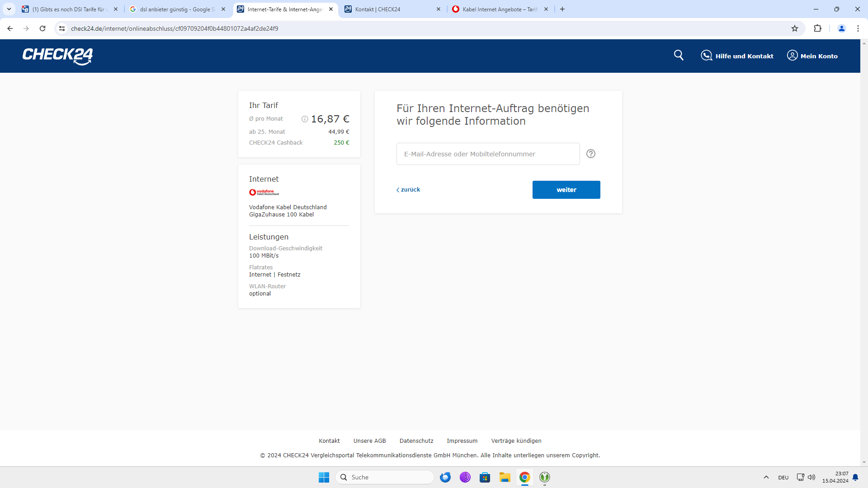The image size is (868, 488).
Task: Show hidden system tray icons
Action: pos(766,477)
